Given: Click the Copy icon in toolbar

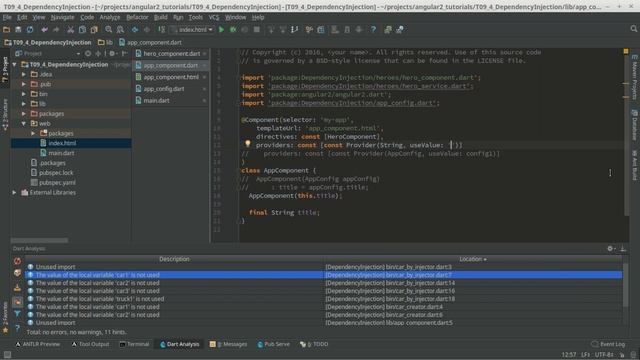Looking at the screenshot, I should click(x=82, y=29).
